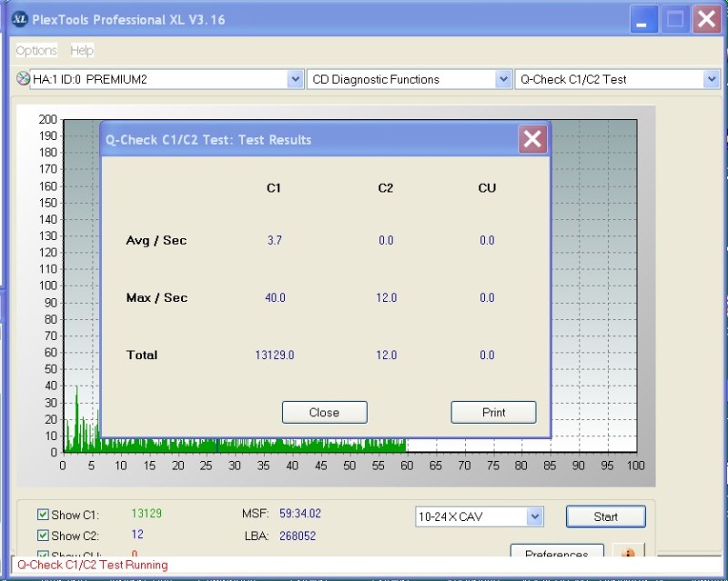Click the CU column header
This screenshot has width=728, height=581.
pyautogui.click(x=487, y=188)
